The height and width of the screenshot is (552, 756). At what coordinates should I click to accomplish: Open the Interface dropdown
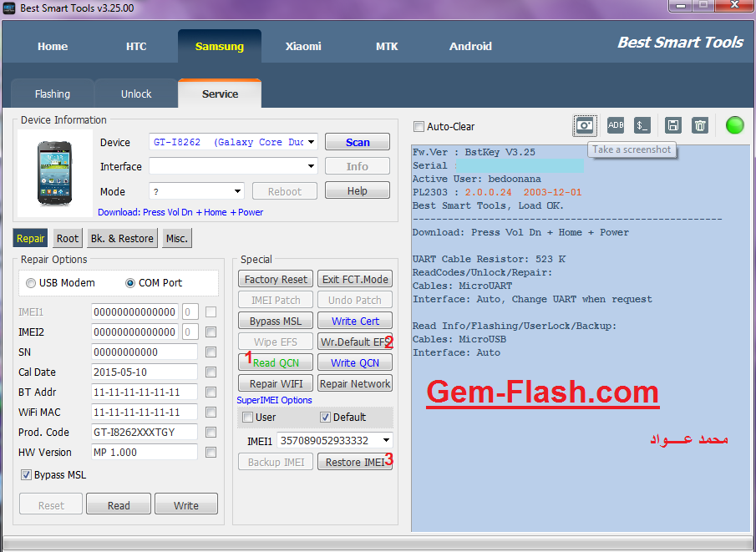312,166
